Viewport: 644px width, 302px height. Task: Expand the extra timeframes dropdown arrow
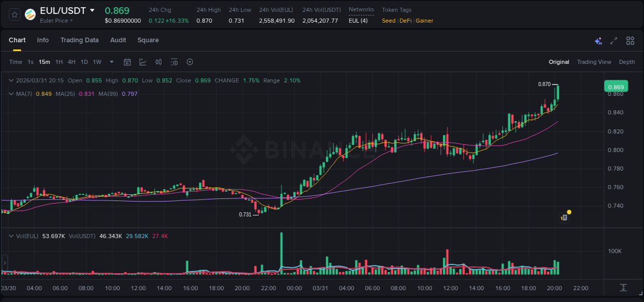pyautogui.click(x=111, y=62)
